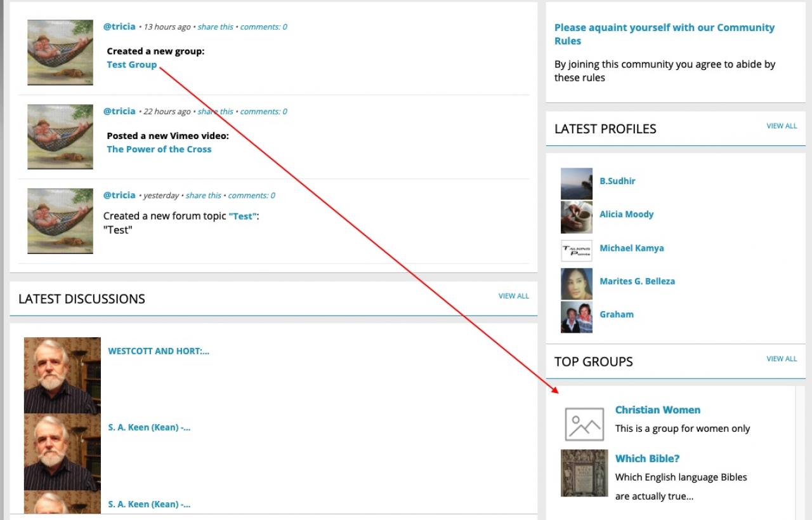Click the LATEST DISCUSSIONS heading
The width and height of the screenshot is (812, 520).
point(82,299)
